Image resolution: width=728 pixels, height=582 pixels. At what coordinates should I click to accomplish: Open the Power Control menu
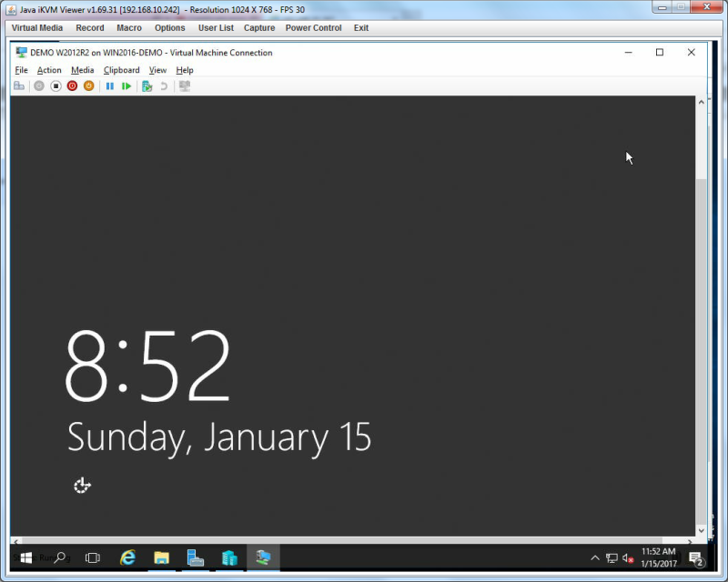pos(313,28)
